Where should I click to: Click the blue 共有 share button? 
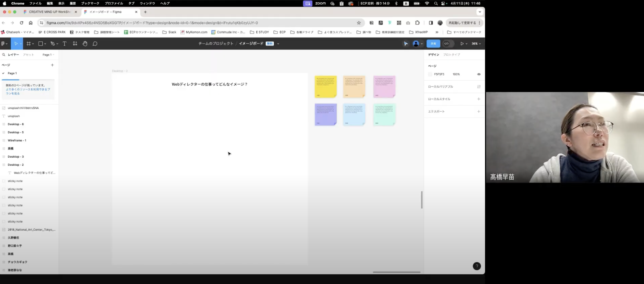pyautogui.click(x=433, y=44)
